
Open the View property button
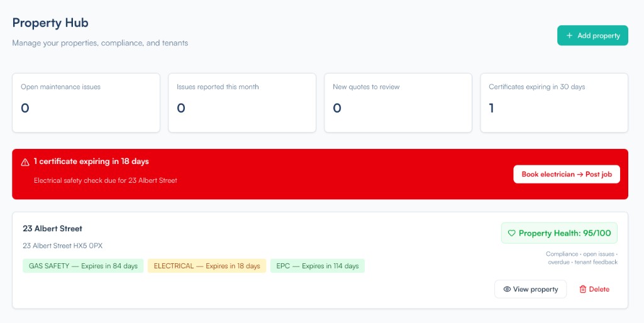[530, 289]
